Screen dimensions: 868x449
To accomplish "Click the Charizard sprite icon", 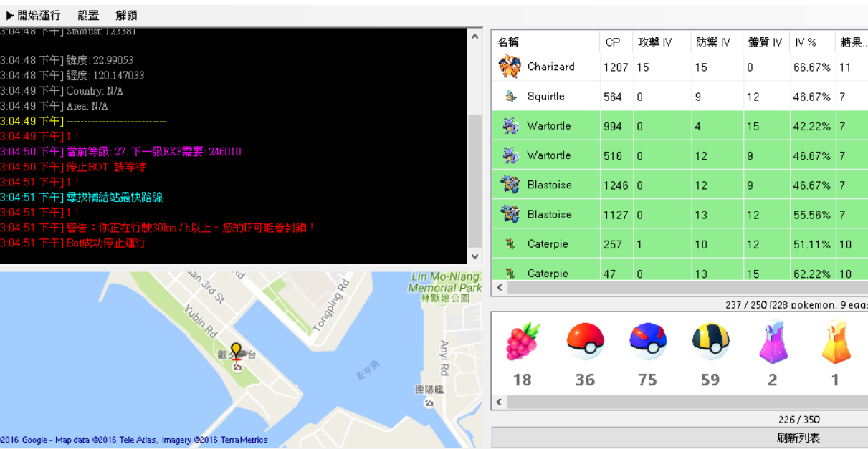I will click(x=510, y=67).
